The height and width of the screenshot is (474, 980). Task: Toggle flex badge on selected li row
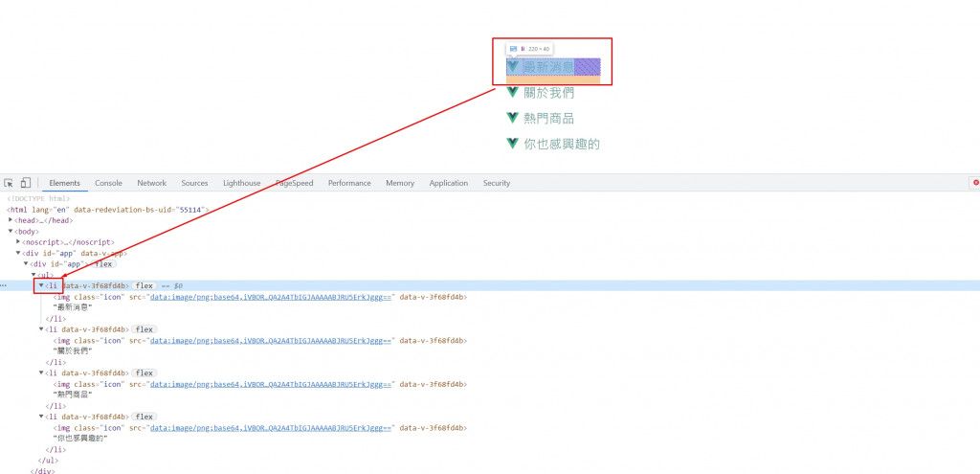click(145, 285)
